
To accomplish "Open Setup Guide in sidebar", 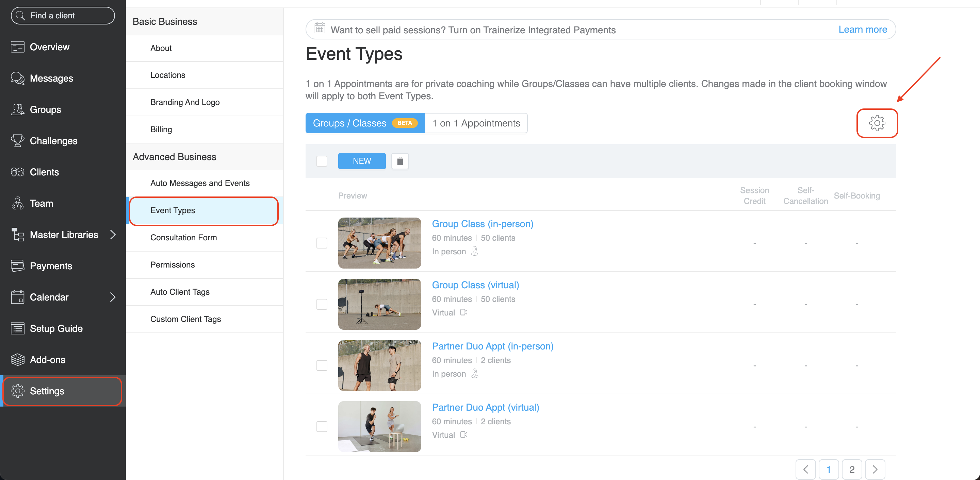I will [56, 328].
